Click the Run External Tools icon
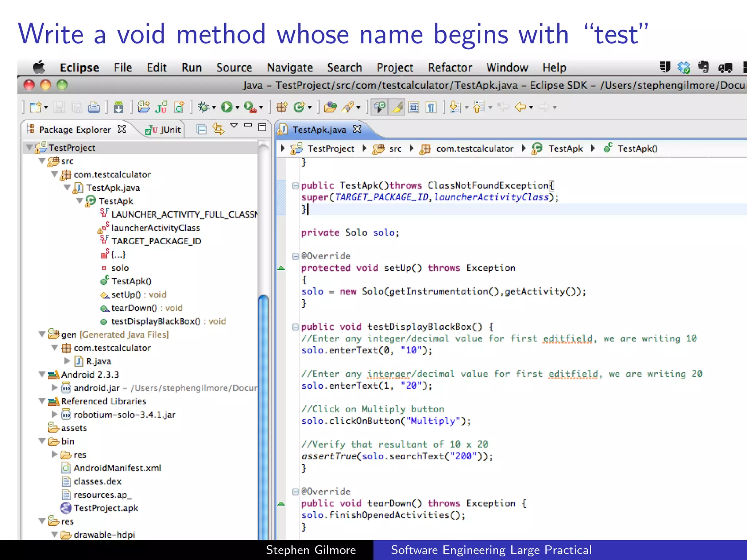The height and width of the screenshot is (560, 747). click(x=250, y=107)
